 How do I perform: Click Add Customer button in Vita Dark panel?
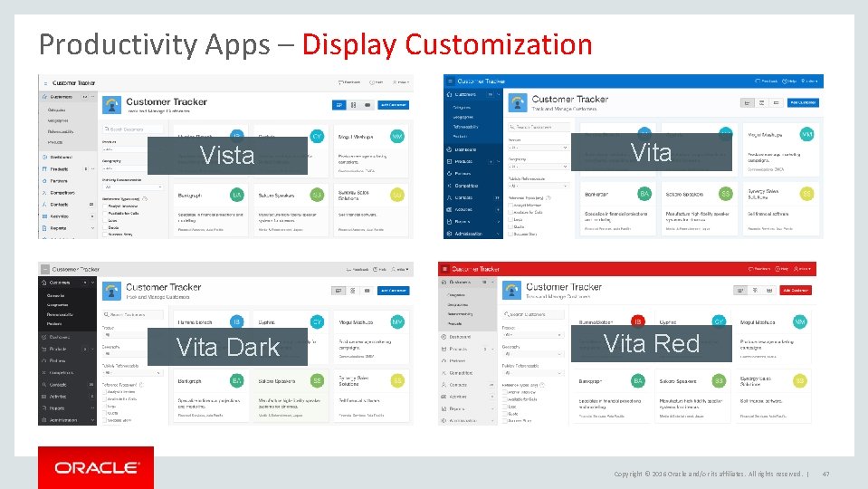tap(394, 290)
